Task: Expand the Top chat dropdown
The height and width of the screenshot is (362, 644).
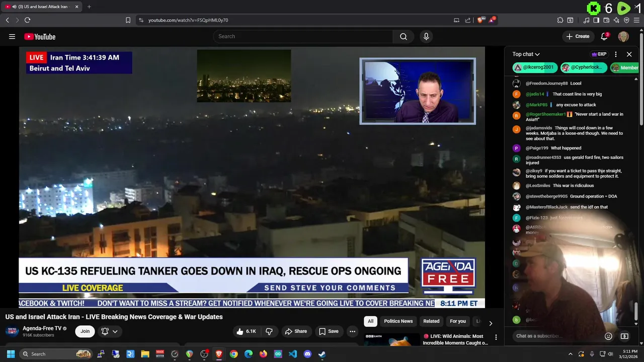Action: pos(526,54)
